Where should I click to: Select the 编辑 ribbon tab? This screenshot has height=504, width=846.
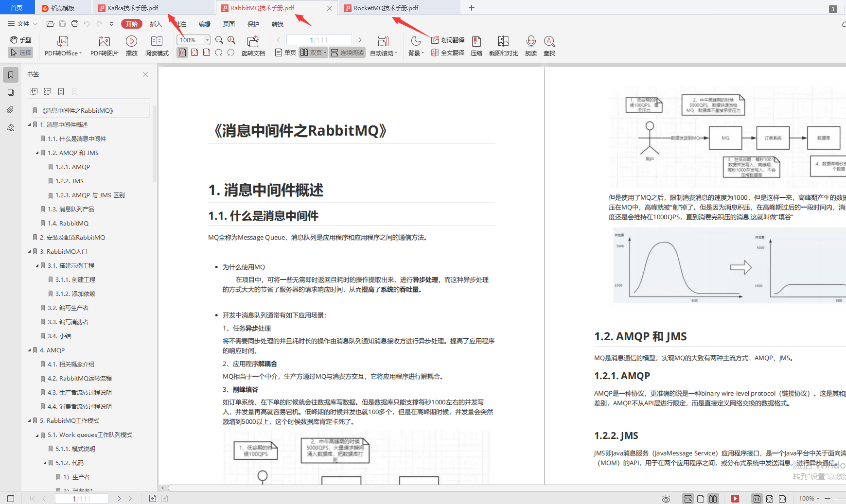[205, 24]
